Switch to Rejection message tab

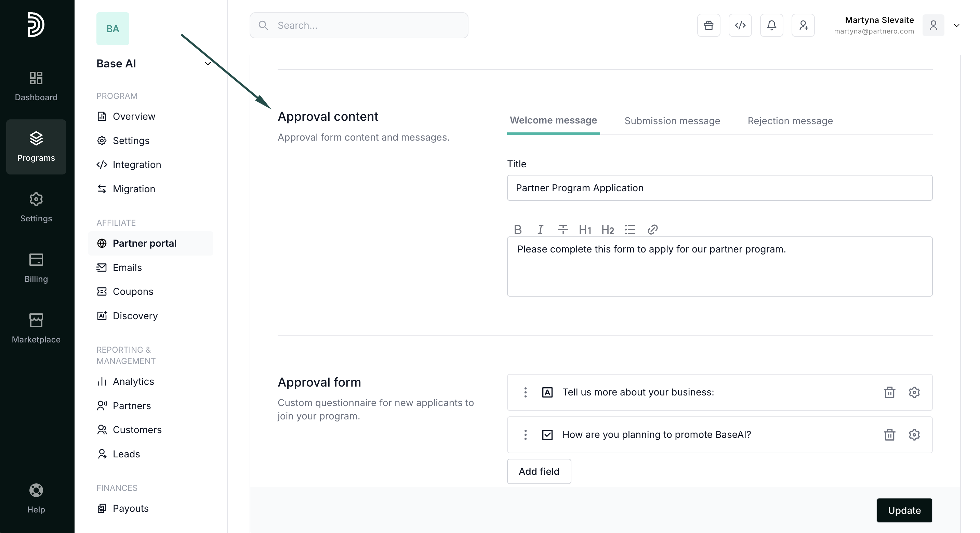click(790, 121)
